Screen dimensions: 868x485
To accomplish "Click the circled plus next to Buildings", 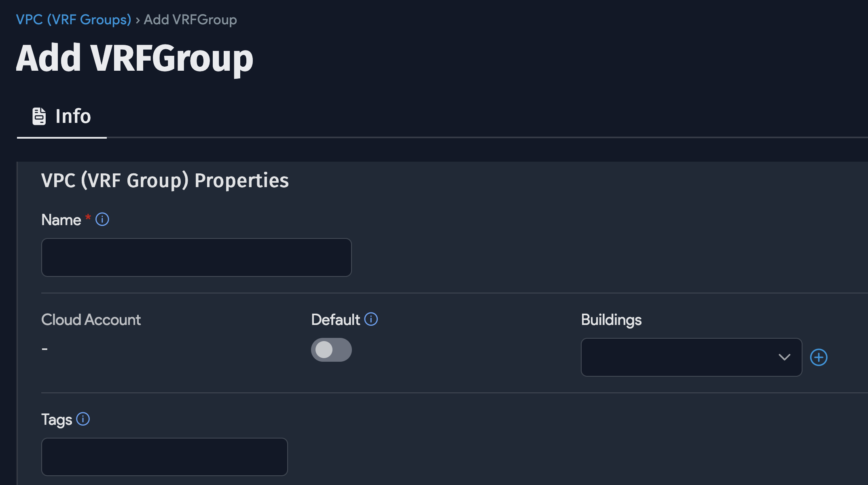I will coord(819,357).
